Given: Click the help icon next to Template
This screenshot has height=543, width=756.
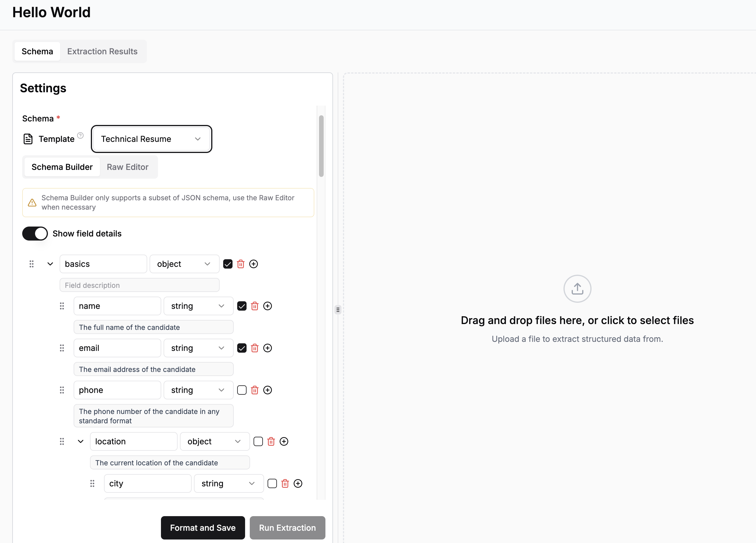Looking at the screenshot, I should pos(80,135).
